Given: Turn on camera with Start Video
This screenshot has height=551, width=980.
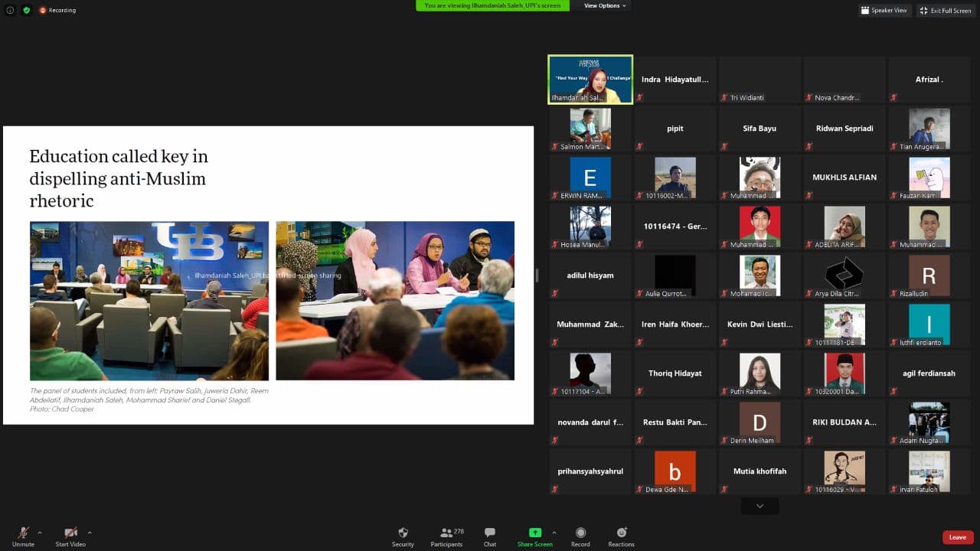Looking at the screenshot, I should tap(70, 533).
